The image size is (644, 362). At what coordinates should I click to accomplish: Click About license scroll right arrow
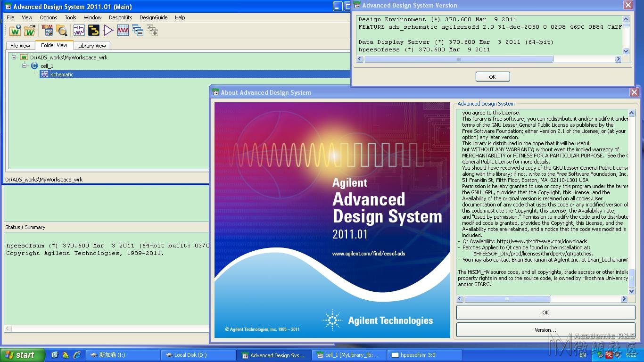tap(624, 299)
